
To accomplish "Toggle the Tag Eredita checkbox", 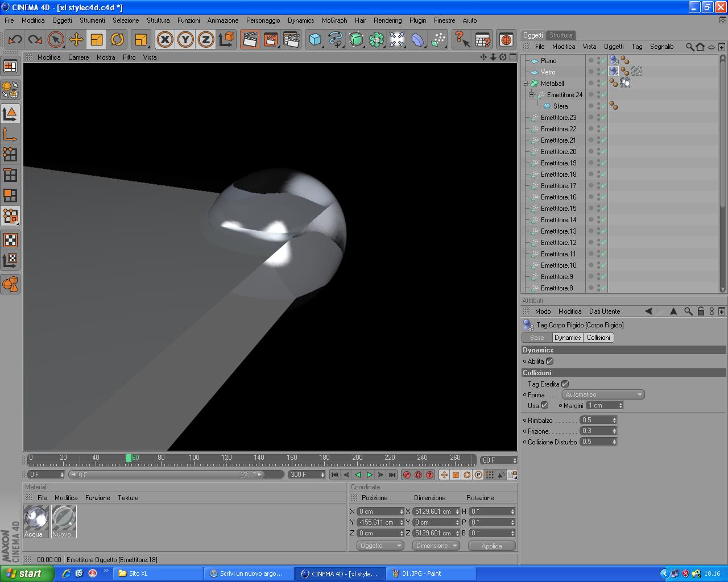I will pos(565,384).
